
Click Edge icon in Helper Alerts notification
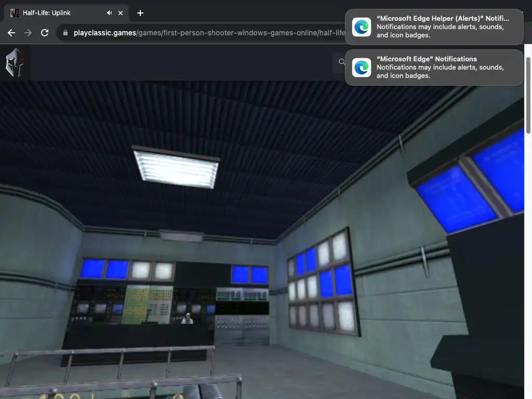(x=362, y=27)
